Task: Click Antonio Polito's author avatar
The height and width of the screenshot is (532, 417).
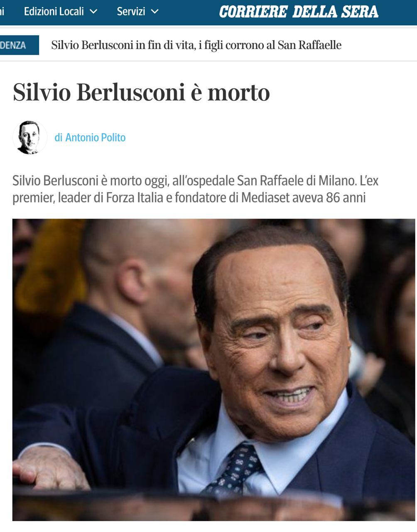Action: pyautogui.click(x=29, y=137)
